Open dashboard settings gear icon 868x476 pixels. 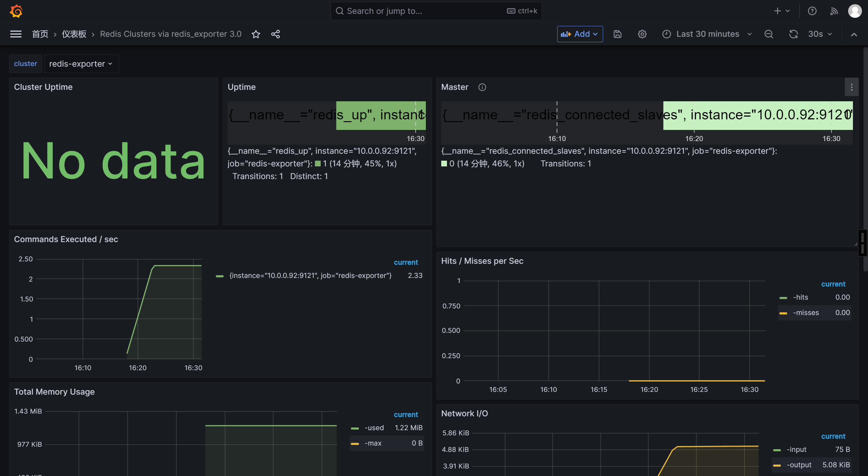(x=642, y=34)
